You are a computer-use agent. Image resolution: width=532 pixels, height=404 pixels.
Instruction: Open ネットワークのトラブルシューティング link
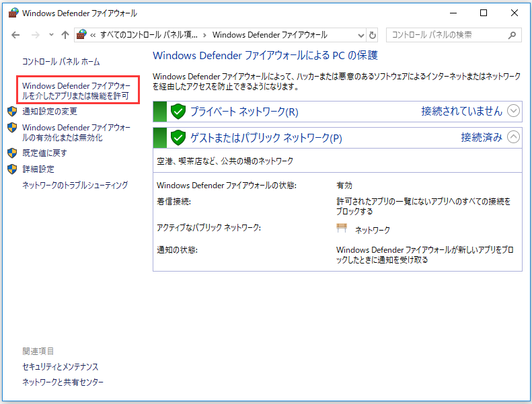pos(75,186)
